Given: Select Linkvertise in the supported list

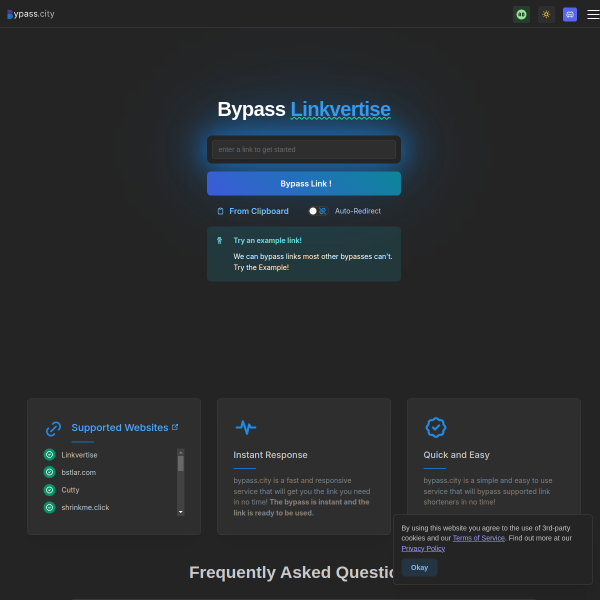Looking at the screenshot, I should [x=79, y=455].
